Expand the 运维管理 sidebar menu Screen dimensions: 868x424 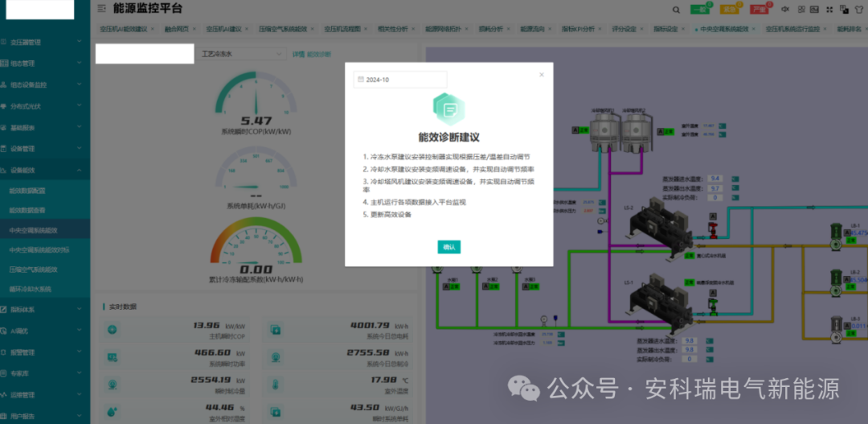pos(45,395)
